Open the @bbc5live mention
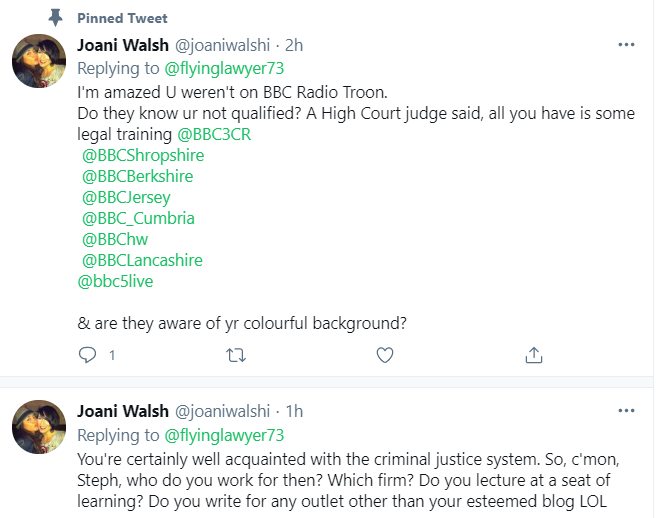This screenshot has height=518, width=656. [x=116, y=281]
